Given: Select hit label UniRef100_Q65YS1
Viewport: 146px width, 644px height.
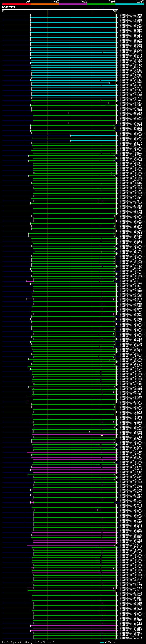Looking at the screenshot, I should point(131,296).
